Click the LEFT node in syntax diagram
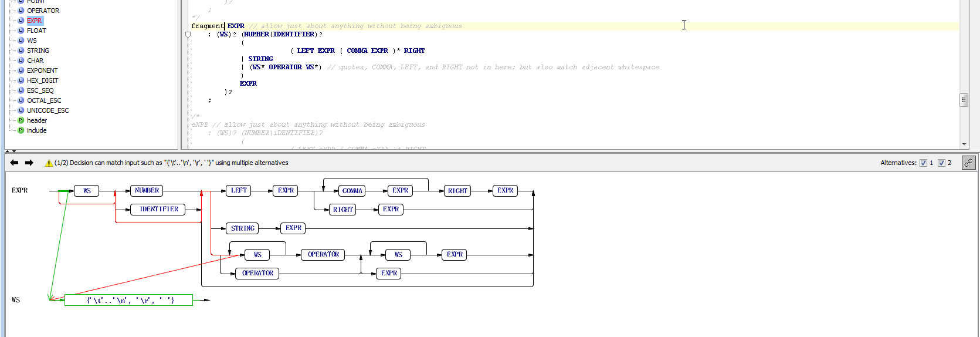 [x=239, y=190]
